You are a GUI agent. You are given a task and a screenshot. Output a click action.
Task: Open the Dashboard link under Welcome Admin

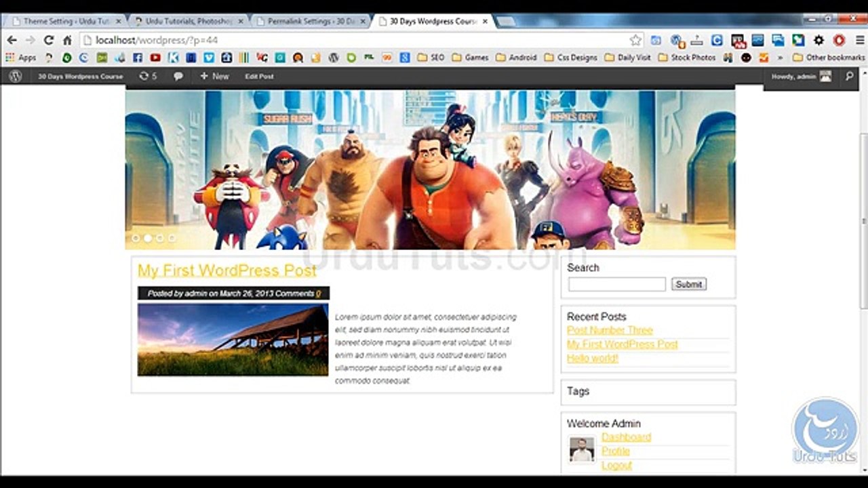point(626,437)
